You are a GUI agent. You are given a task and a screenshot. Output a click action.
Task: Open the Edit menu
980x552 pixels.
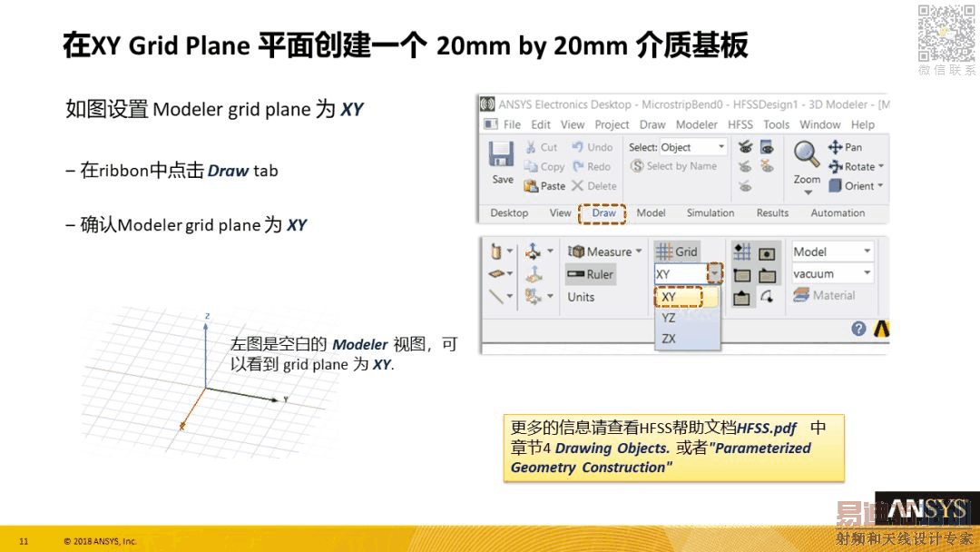(541, 124)
